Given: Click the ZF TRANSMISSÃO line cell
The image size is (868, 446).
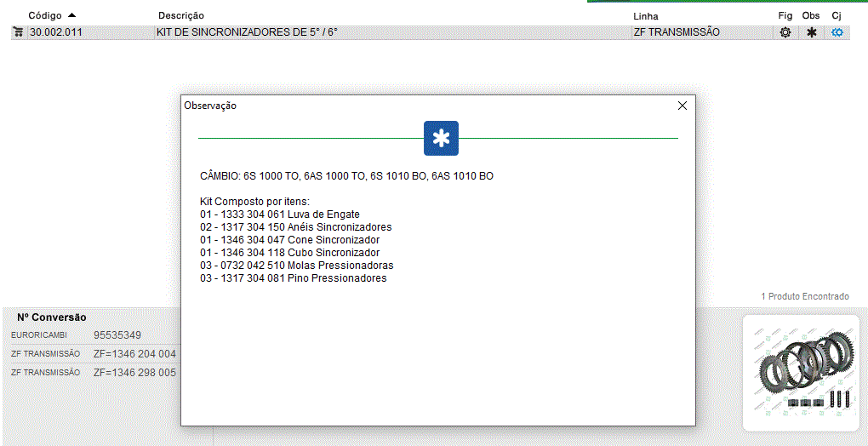Looking at the screenshot, I should [677, 32].
